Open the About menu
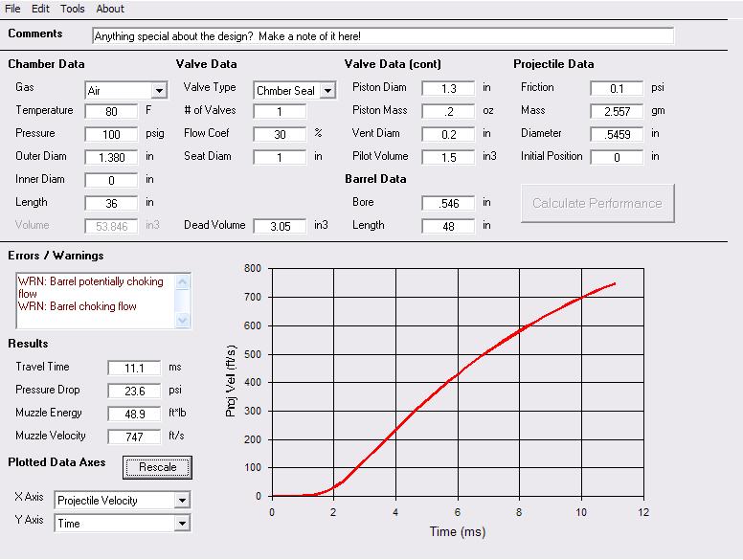This screenshot has width=743, height=560. [x=110, y=9]
